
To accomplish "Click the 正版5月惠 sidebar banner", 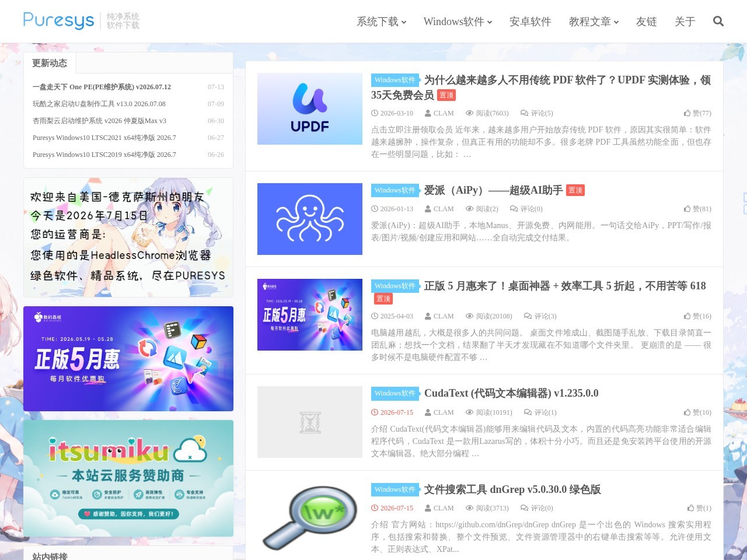I will pyautogui.click(x=128, y=359).
